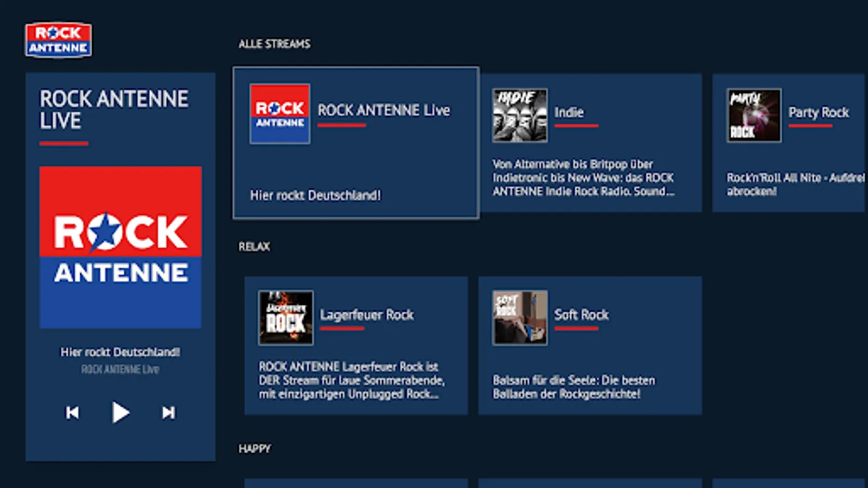Click the partially visible stream card below HAPPY
The image size is (868, 488).
(356, 483)
